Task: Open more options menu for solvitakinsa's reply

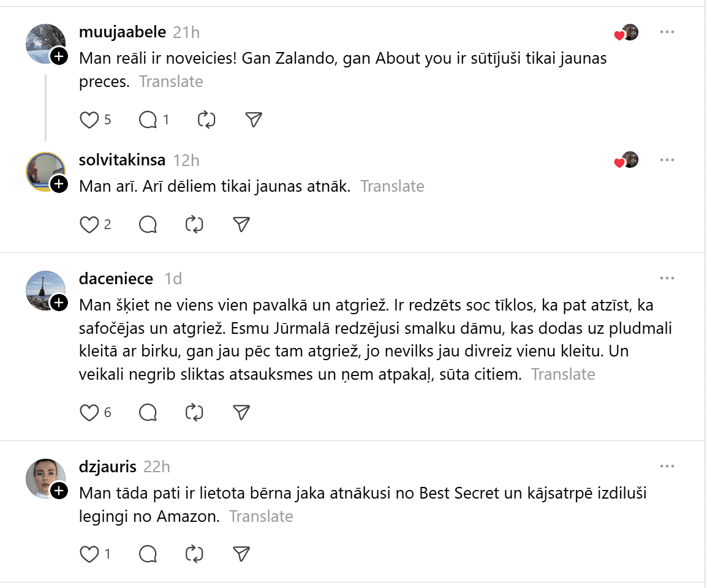Action: click(667, 160)
